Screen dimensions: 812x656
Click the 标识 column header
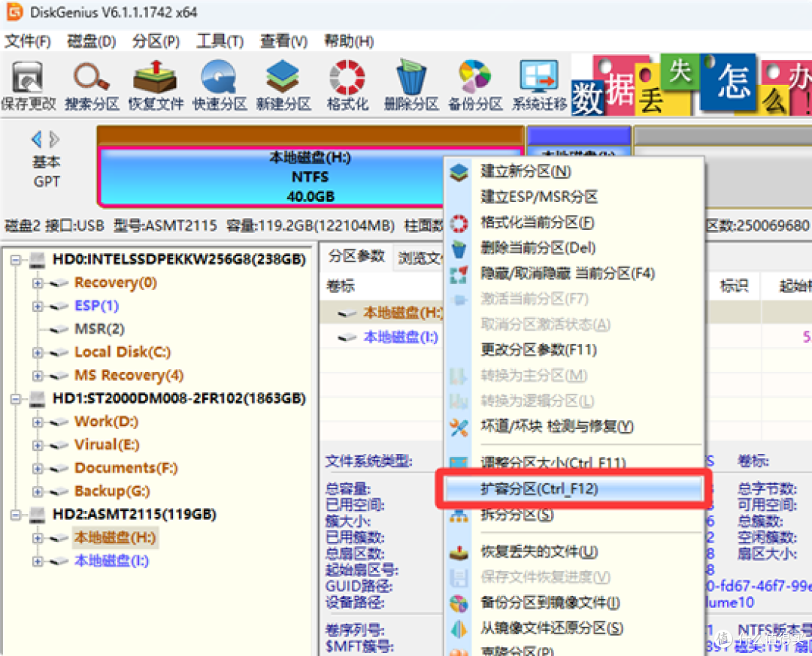click(x=734, y=286)
